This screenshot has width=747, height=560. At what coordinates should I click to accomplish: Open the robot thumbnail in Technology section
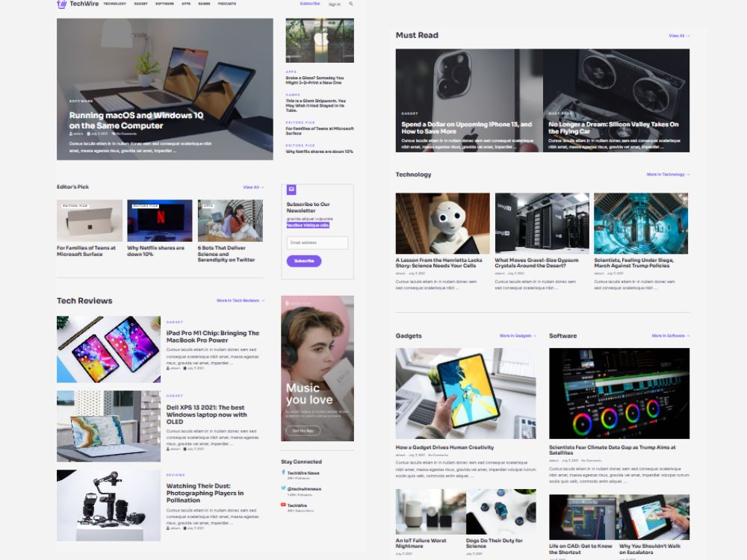click(442, 223)
